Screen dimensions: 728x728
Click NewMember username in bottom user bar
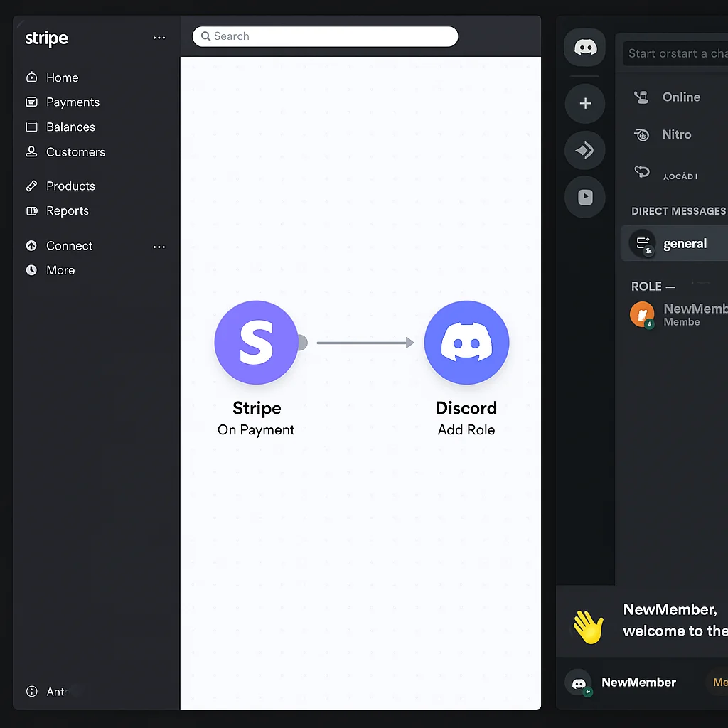click(638, 682)
